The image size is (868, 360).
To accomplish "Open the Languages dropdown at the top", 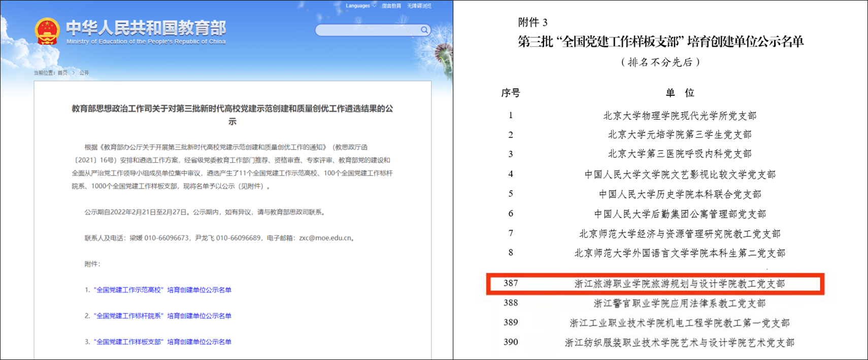I will (x=360, y=6).
